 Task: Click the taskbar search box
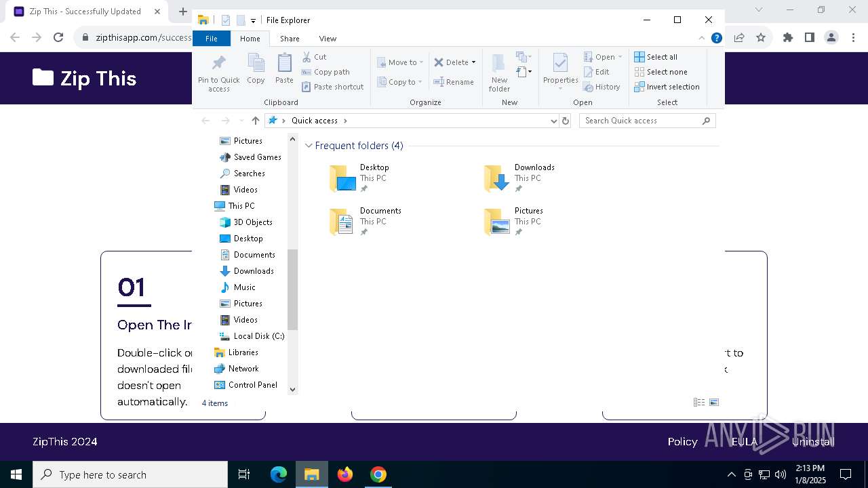(x=130, y=474)
